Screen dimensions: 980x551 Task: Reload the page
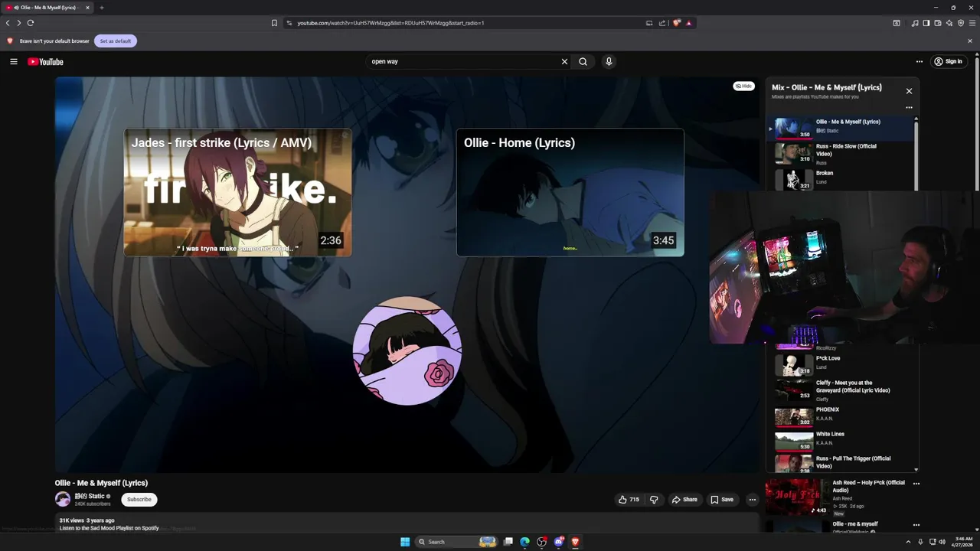[31, 23]
